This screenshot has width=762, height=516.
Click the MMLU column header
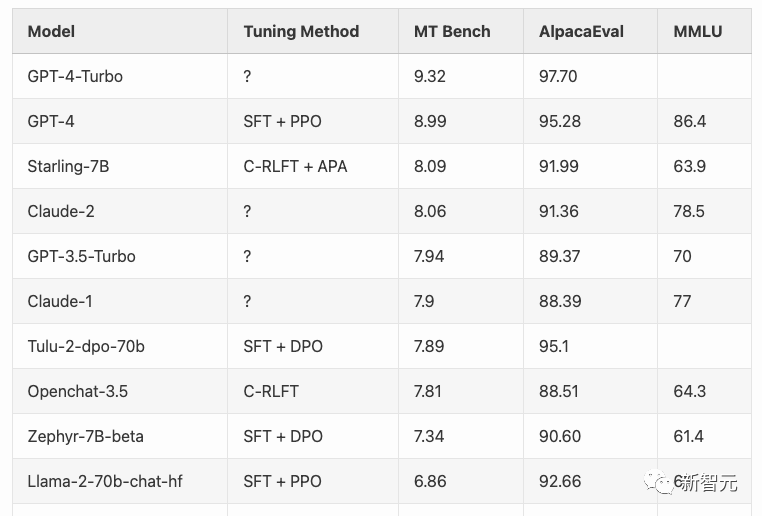pyautogui.click(x=697, y=31)
